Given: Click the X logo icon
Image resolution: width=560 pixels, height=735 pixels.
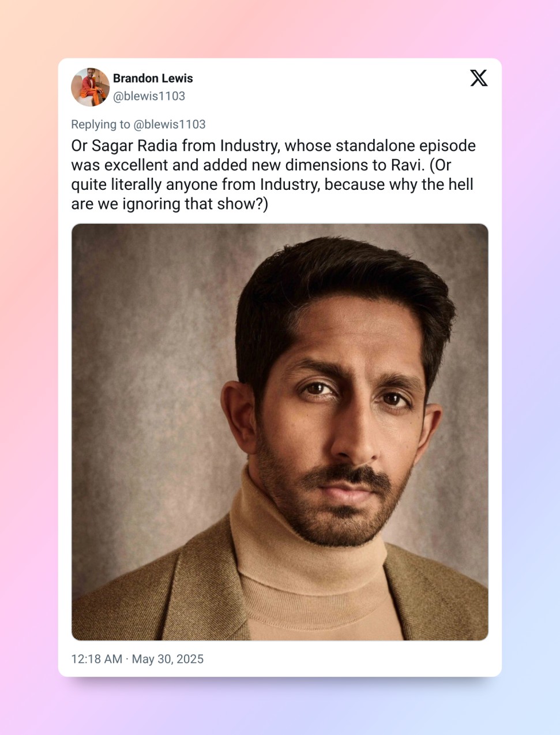Looking at the screenshot, I should (x=478, y=78).
